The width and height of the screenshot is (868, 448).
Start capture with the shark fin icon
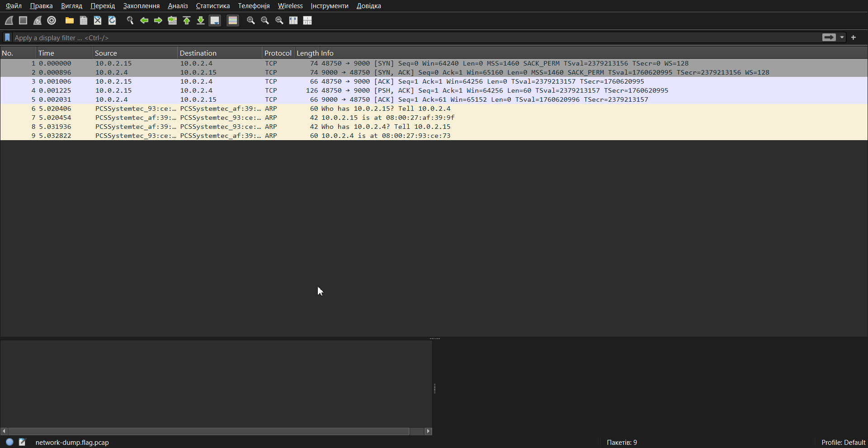[9, 20]
